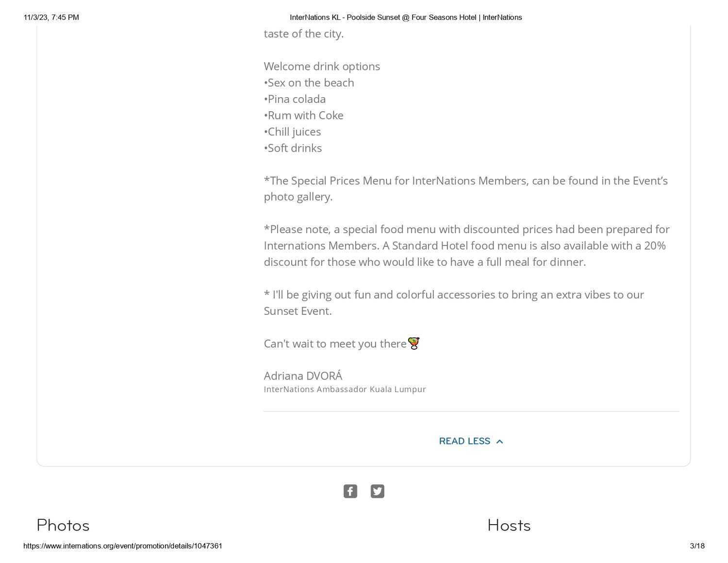The height and width of the screenshot is (563, 728).
Task: Click the 'Soft drinks' bullet
Action: pos(293,148)
